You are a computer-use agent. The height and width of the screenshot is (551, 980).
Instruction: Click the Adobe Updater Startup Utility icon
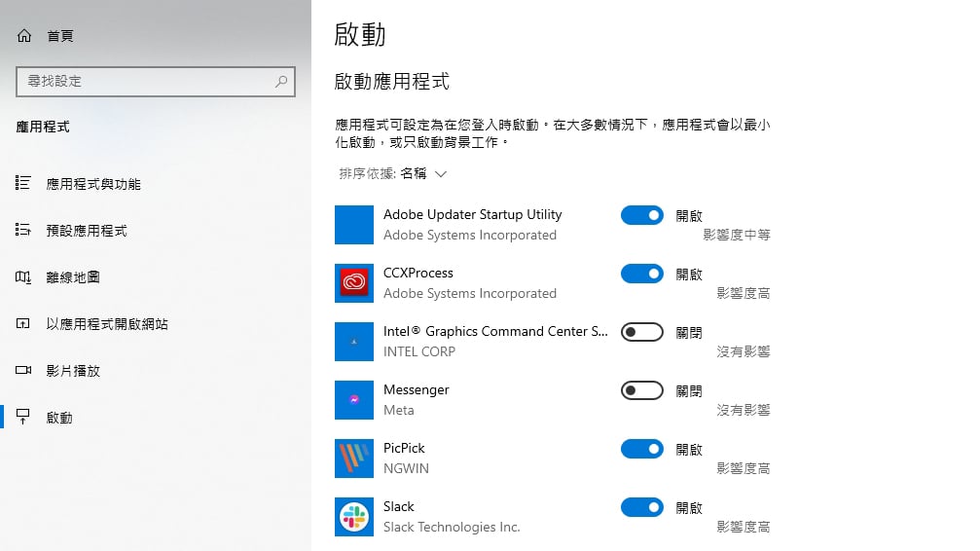(353, 225)
